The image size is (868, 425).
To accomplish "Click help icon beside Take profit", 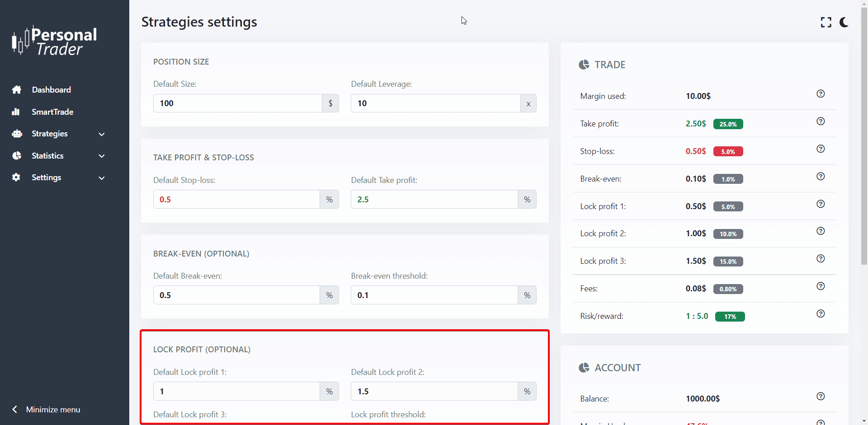I will coord(821,121).
